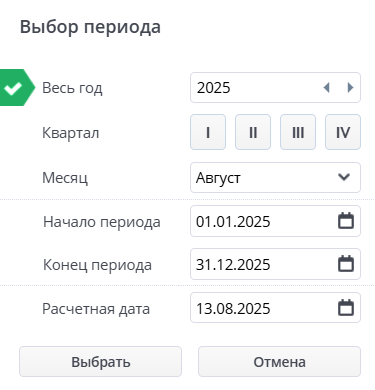Dismiss dialog with Отмена button
This screenshot has height=390, width=375.
tap(279, 362)
